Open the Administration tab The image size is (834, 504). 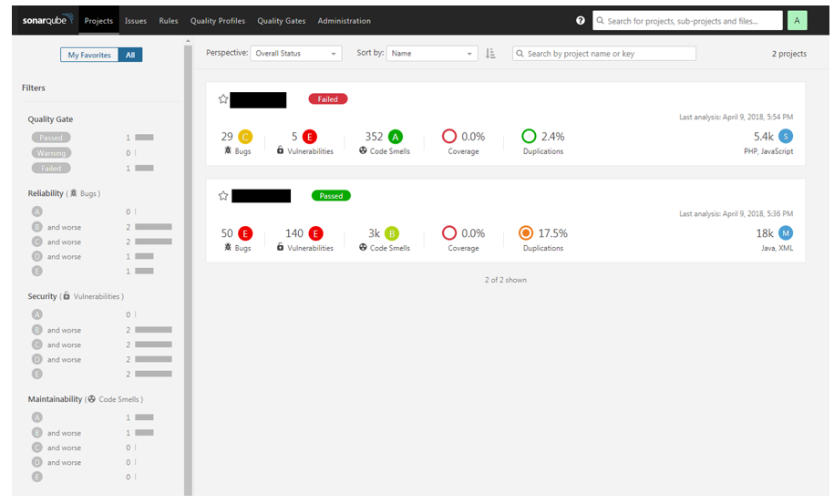(345, 21)
